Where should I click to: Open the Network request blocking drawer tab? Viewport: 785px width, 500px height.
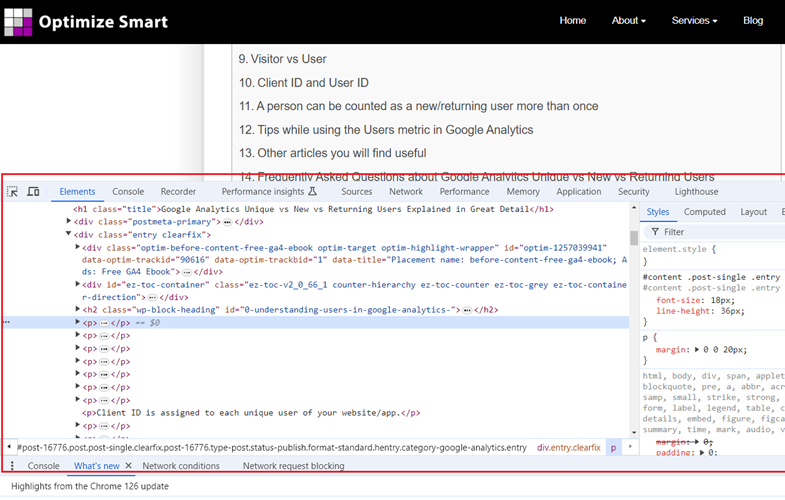click(293, 466)
